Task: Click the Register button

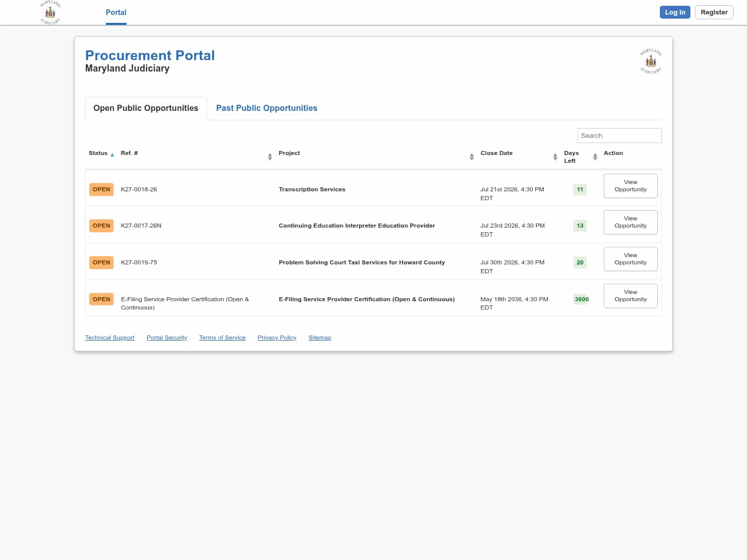Action: point(714,12)
